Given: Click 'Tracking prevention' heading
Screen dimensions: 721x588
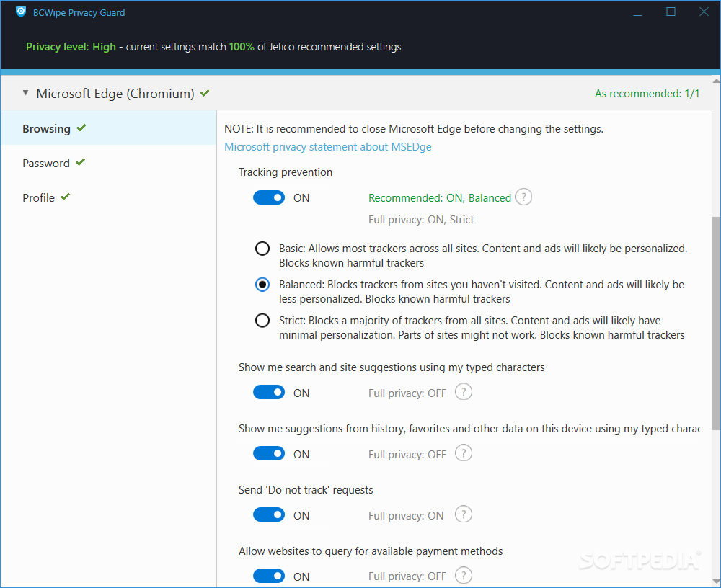Looking at the screenshot, I should pyautogui.click(x=285, y=172).
